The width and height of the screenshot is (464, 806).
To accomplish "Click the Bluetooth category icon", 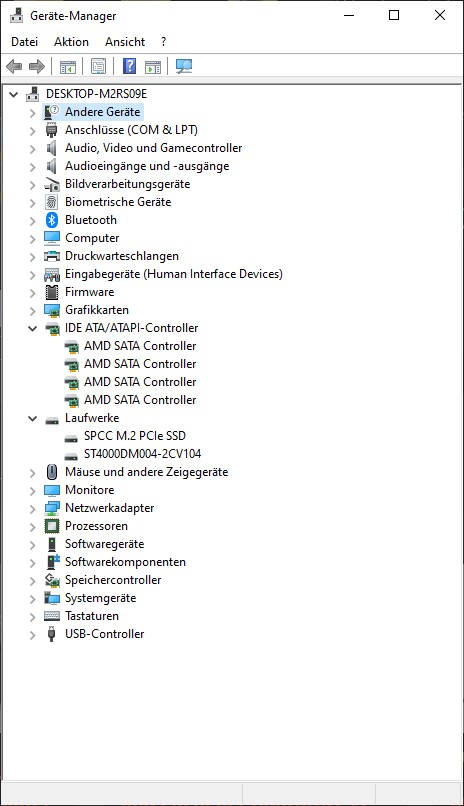I will [52, 220].
